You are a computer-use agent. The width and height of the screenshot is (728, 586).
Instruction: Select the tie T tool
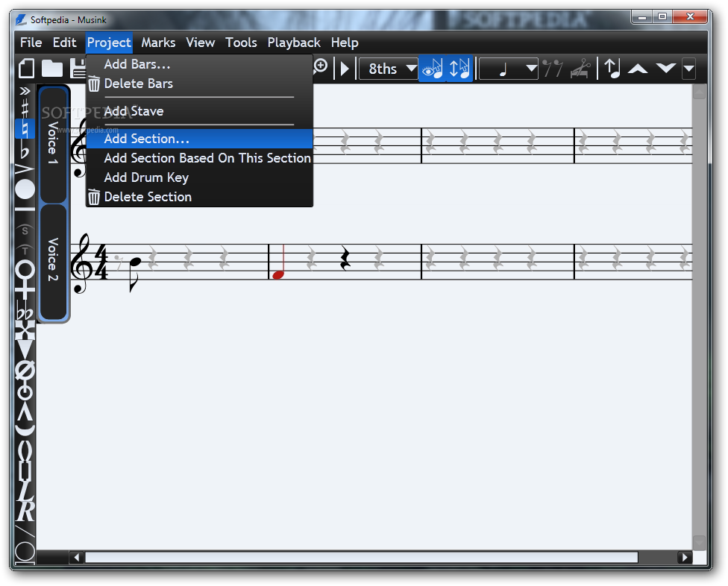(25, 250)
